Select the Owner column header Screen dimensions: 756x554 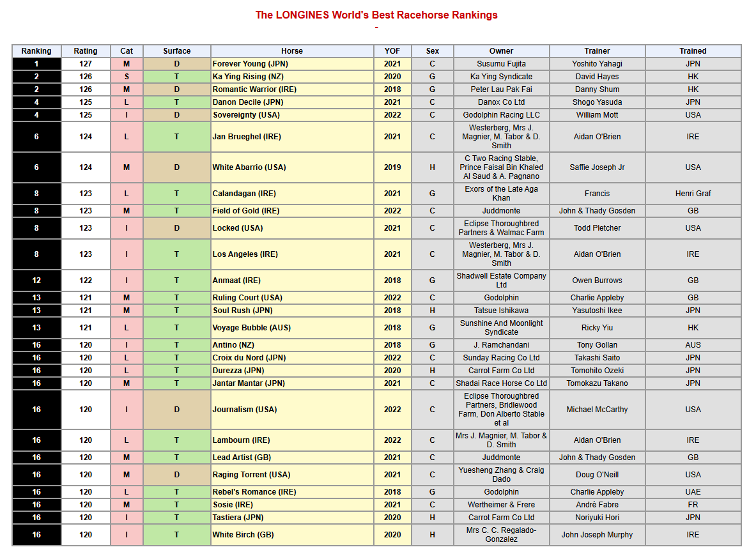tap(502, 51)
